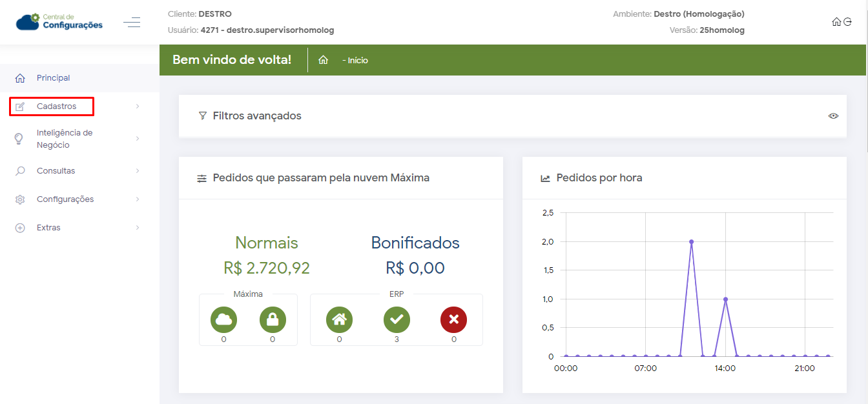
Task: Expand the Consultas submenu arrow
Action: tap(138, 171)
